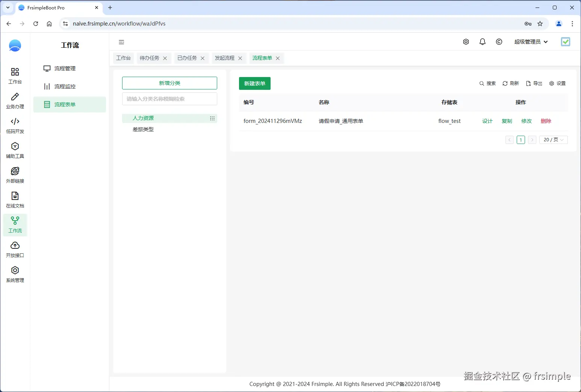Switch to the 发起流程 tab
The height and width of the screenshot is (392, 581).
tap(225, 58)
